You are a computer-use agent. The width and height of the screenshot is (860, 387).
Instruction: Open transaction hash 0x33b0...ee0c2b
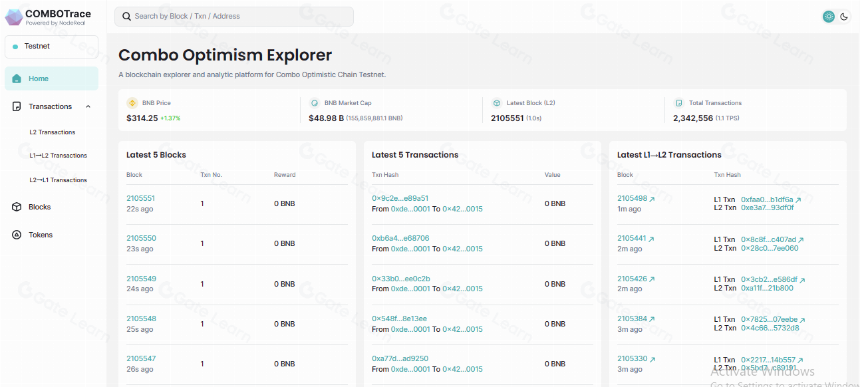pyautogui.click(x=401, y=278)
